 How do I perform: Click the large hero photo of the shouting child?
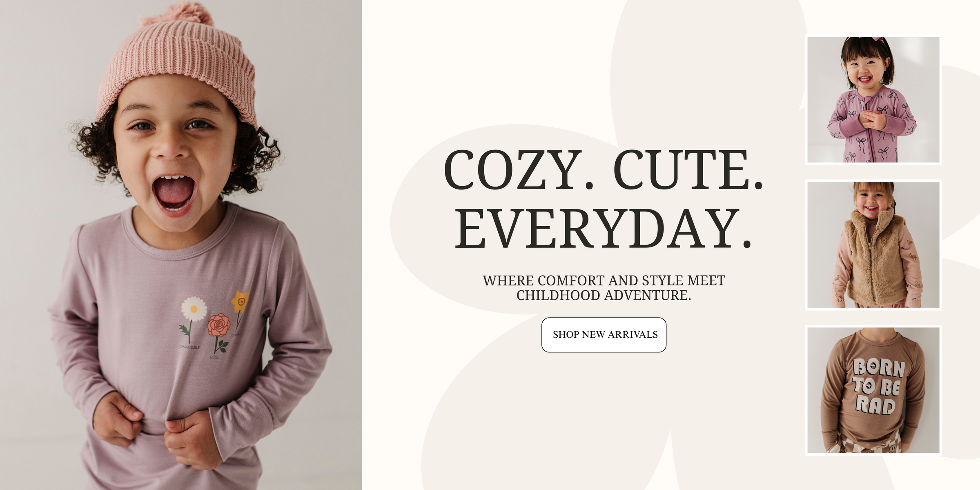(180, 245)
